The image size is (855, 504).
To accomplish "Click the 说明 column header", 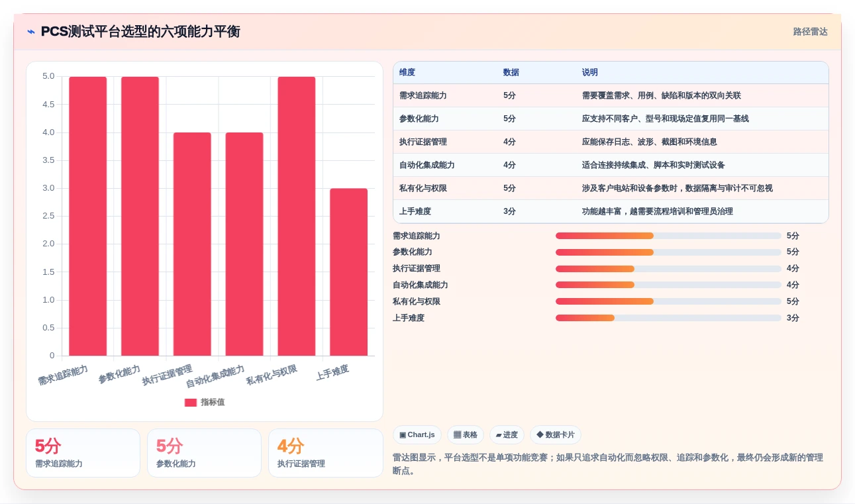I will (x=590, y=72).
